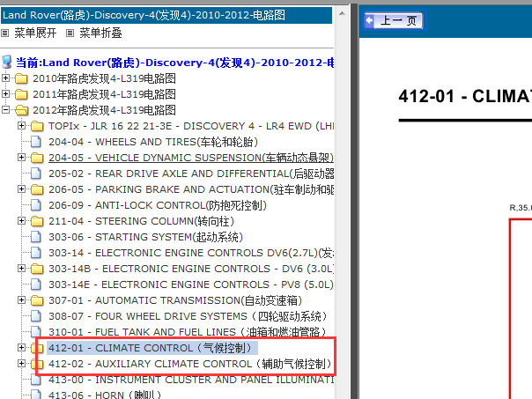Expand the 412-02 Auxiliary Climate Control node
The height and width of the screenshot is (399, 532).
21,364
